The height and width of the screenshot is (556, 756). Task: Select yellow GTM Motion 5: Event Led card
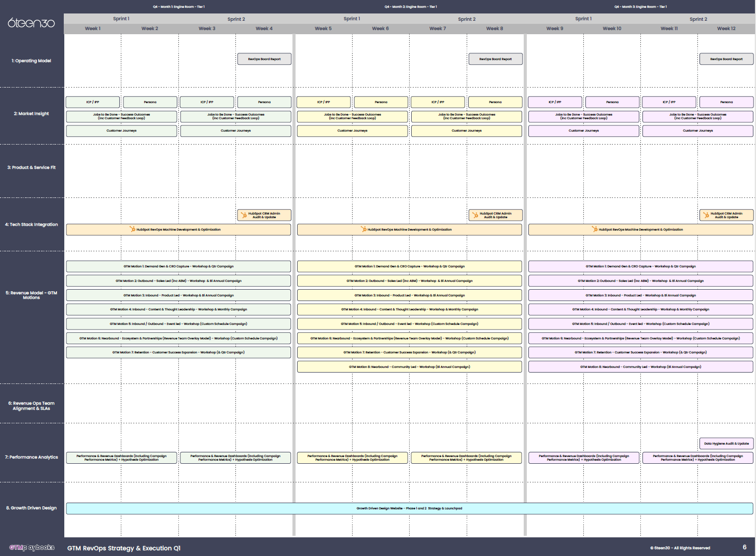(x=410, y=324)
